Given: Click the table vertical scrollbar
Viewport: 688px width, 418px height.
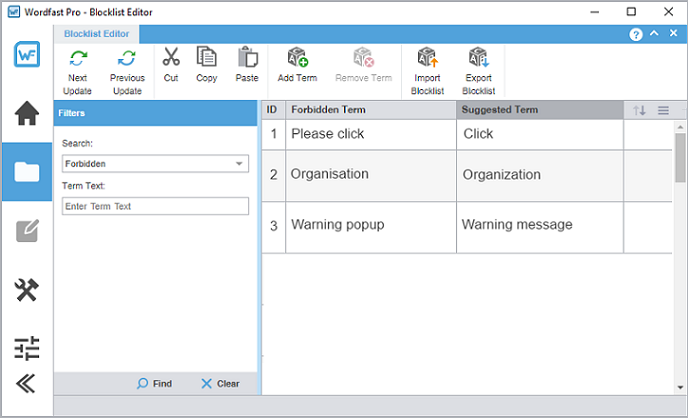Looking at the screenshot, I should coord(680,160).
